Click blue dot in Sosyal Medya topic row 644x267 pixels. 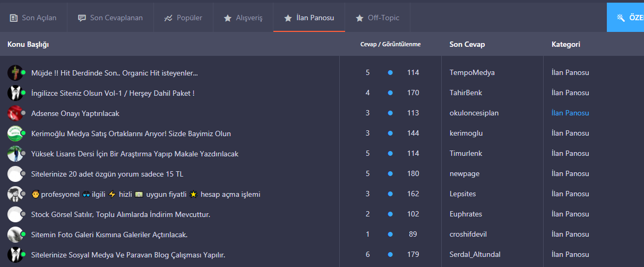(390, 255)
